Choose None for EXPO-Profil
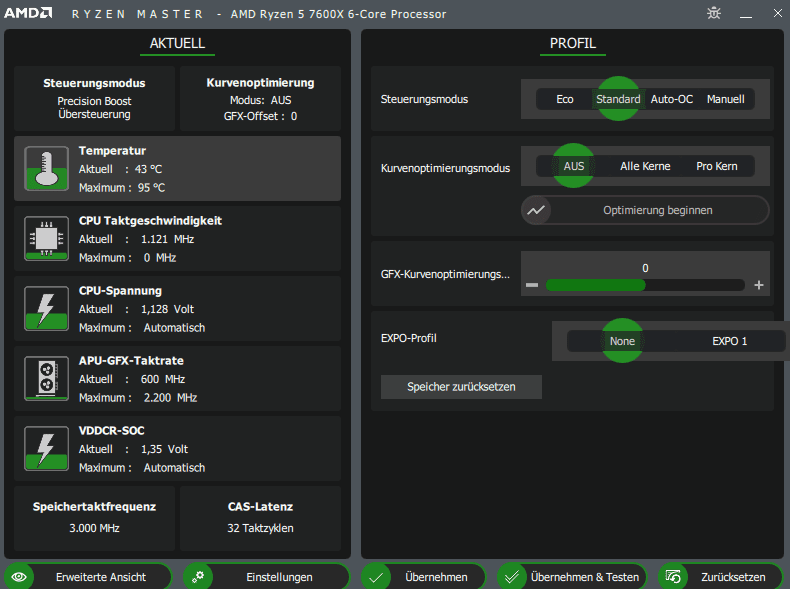Image resolution: width=790 pixels, height=589 pixels. click(x=622, y=341)
